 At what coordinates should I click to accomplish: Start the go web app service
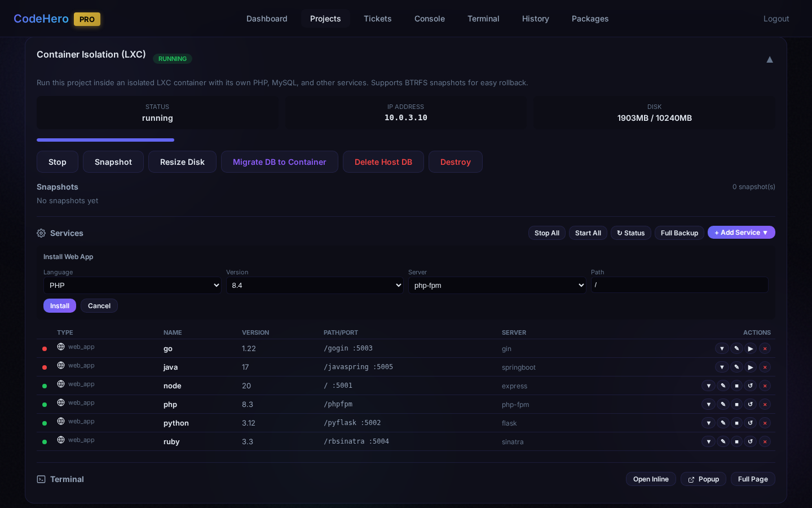(750, 349)
